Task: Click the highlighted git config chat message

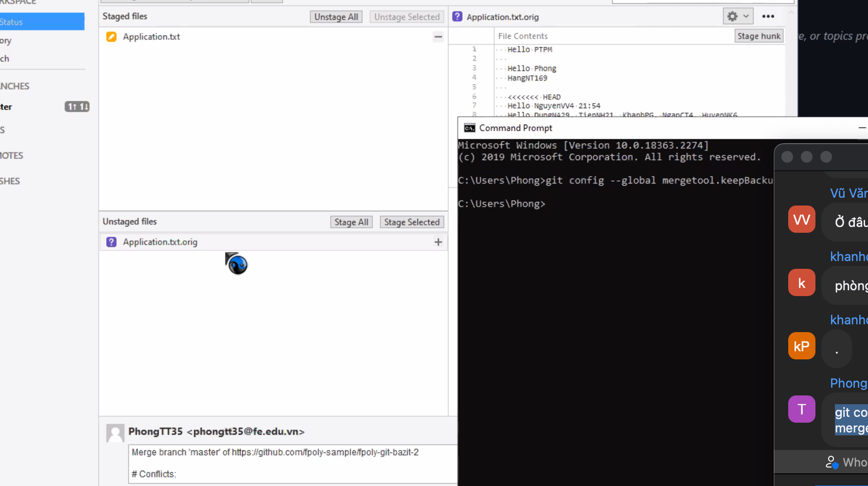Action: [x=851, y=420]
